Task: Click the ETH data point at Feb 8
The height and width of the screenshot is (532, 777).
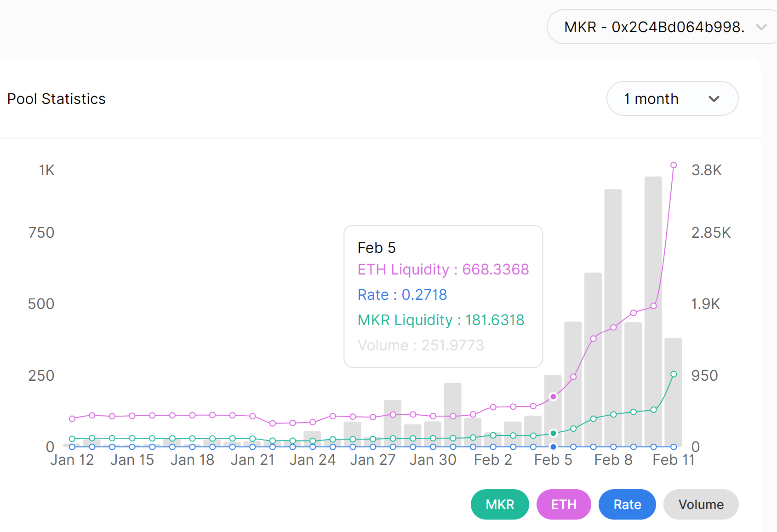Action: (613, 327)
